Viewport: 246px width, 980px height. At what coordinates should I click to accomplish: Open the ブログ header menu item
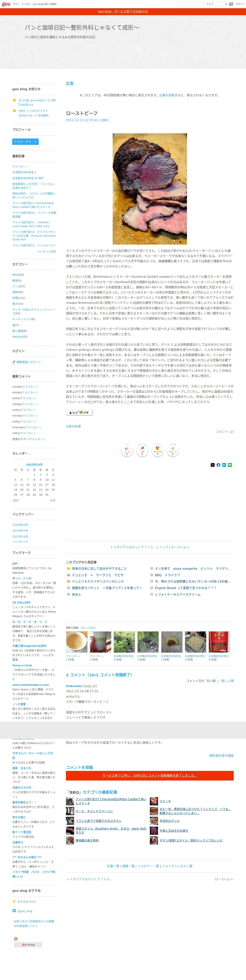pos(16,4)
